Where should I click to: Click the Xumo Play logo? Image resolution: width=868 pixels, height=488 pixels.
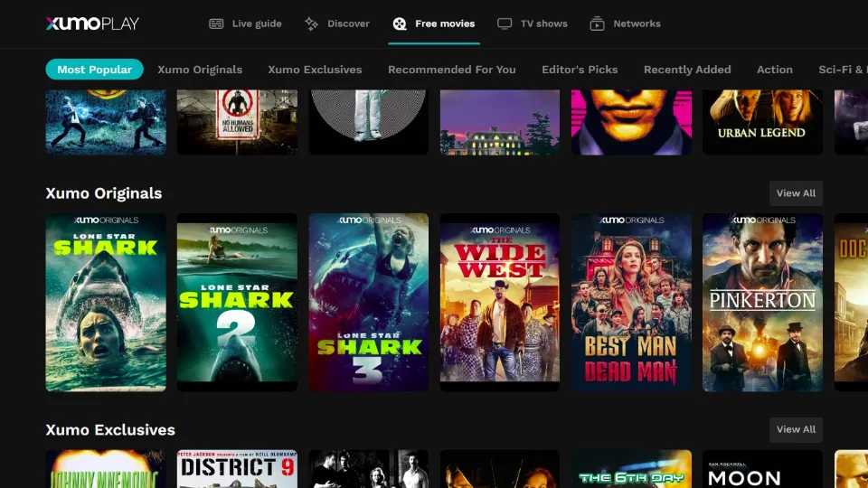click(x=92, y=23)
